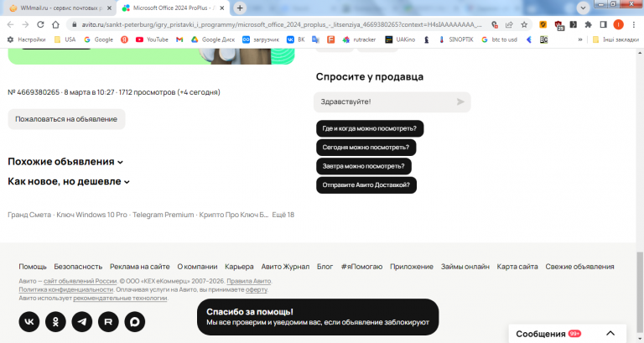Click Пожаловаться на объявление button

tap(66, 119)
